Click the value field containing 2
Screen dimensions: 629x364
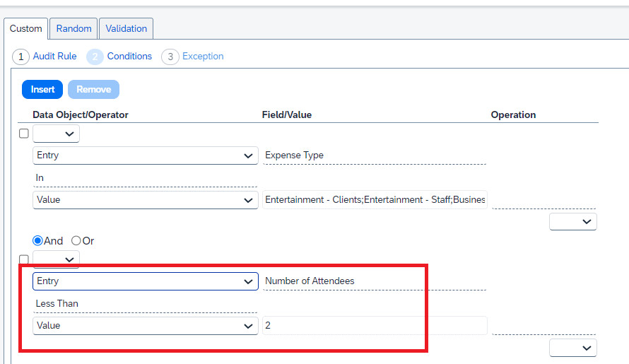click(374, 326)
